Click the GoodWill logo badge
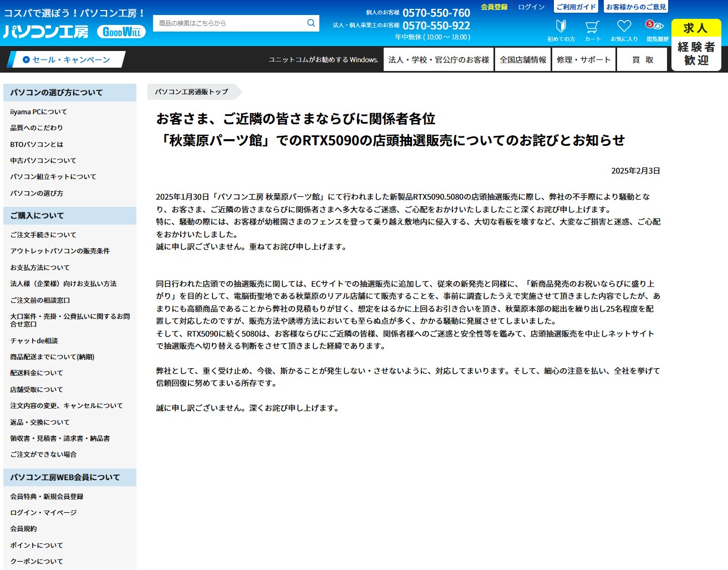The height and width of the screenshot is (570, 728). coord(121,32)
